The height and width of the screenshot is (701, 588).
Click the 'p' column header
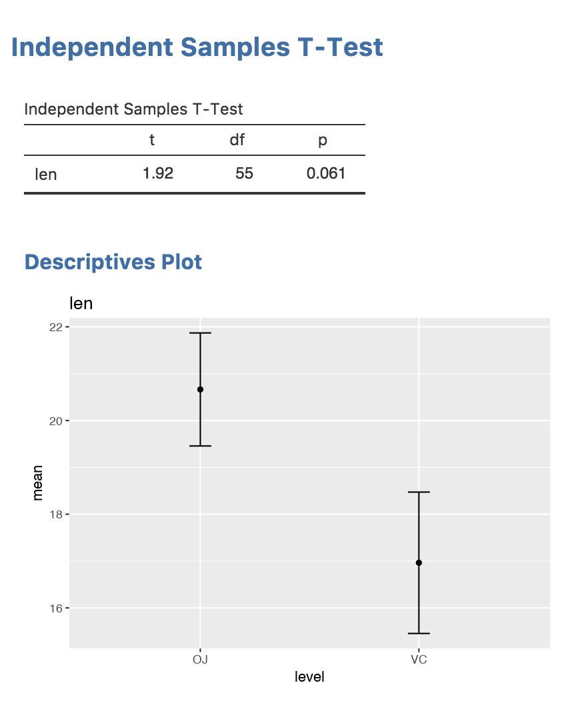[323, 141]
